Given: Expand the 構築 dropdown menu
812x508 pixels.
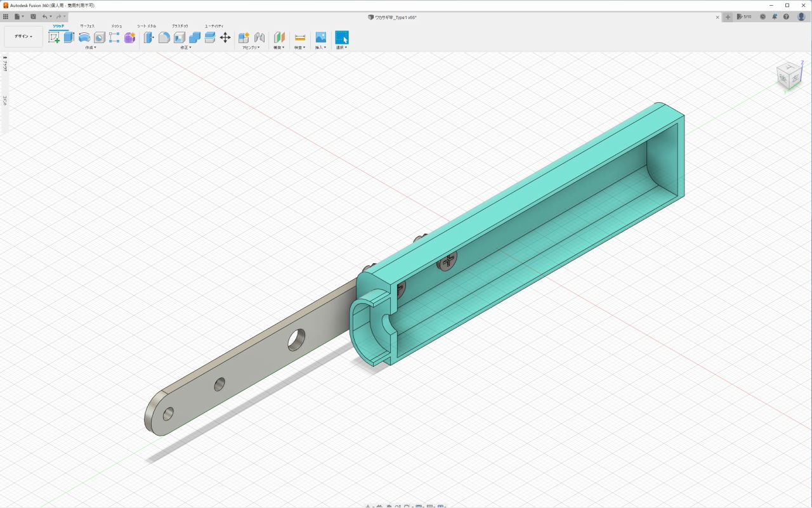Looking at the screenshot, I should (279, 48).
